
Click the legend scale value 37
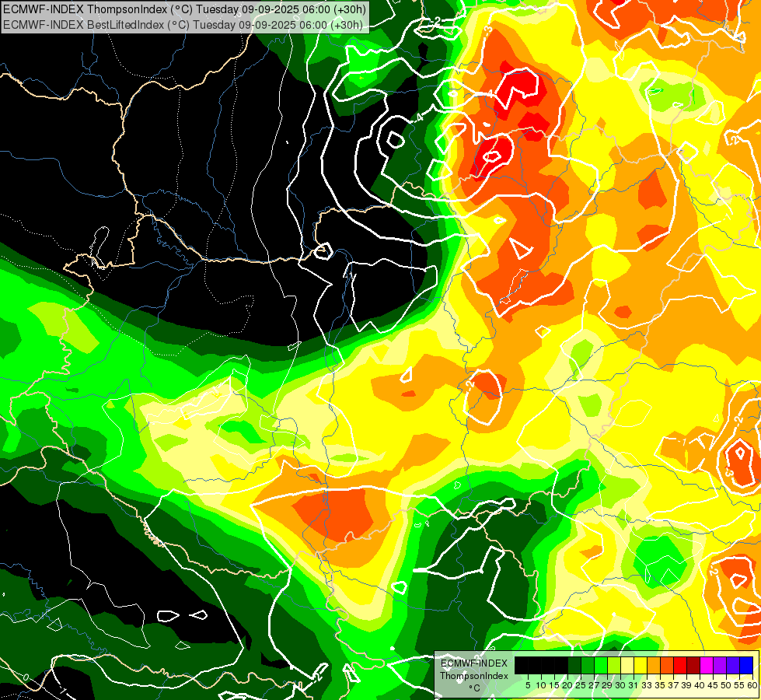point(674,685)
